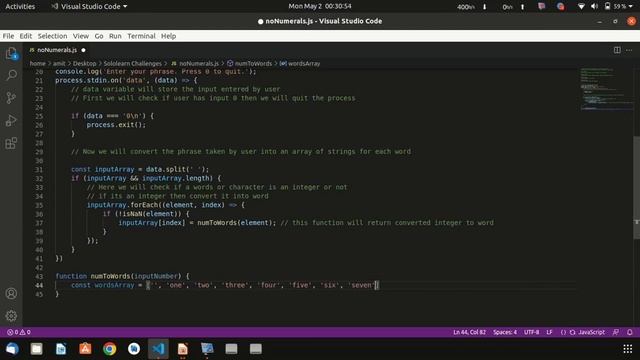Open the Terminal menu
The height and width of the screenshot is (360, 640).
tap(141, 36)
